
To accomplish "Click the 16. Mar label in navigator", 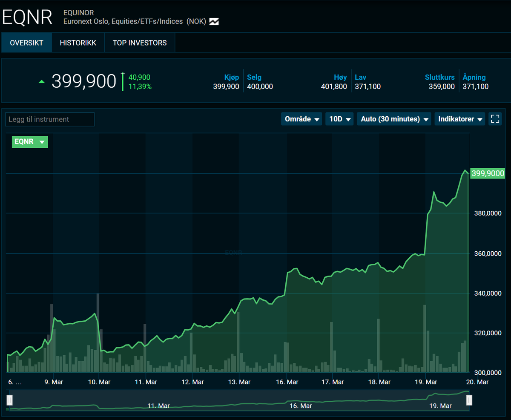I will (x=300, y=406).
